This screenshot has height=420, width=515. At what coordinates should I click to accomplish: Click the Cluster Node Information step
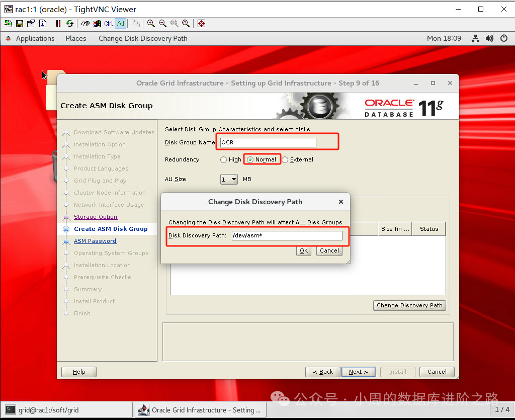[110, 193]
